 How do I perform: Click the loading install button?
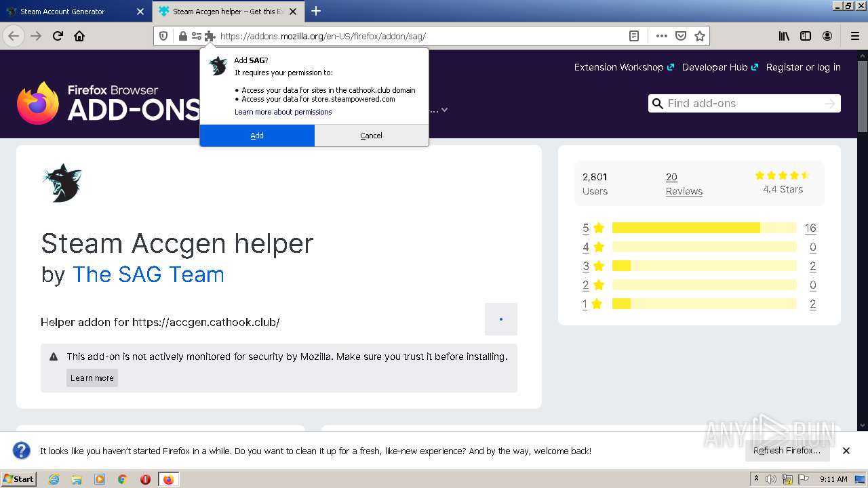[x=501, y=319]
